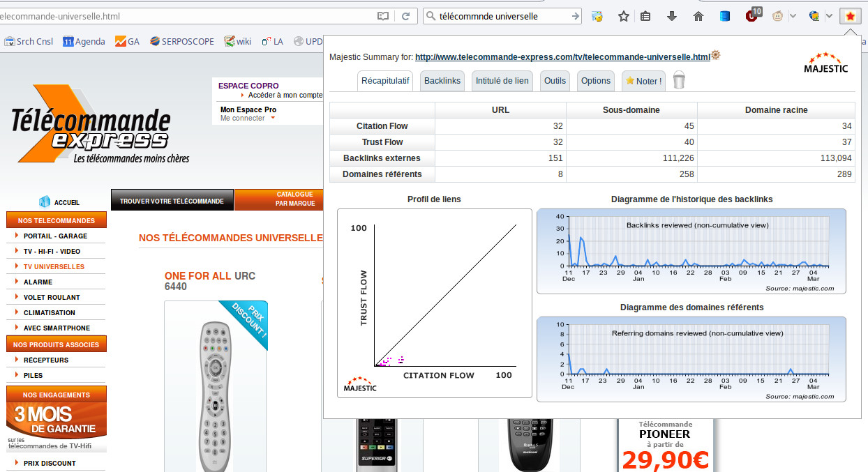Select the Outils tab
Viewport: 868px width, 472px height.
click(555, 81)
